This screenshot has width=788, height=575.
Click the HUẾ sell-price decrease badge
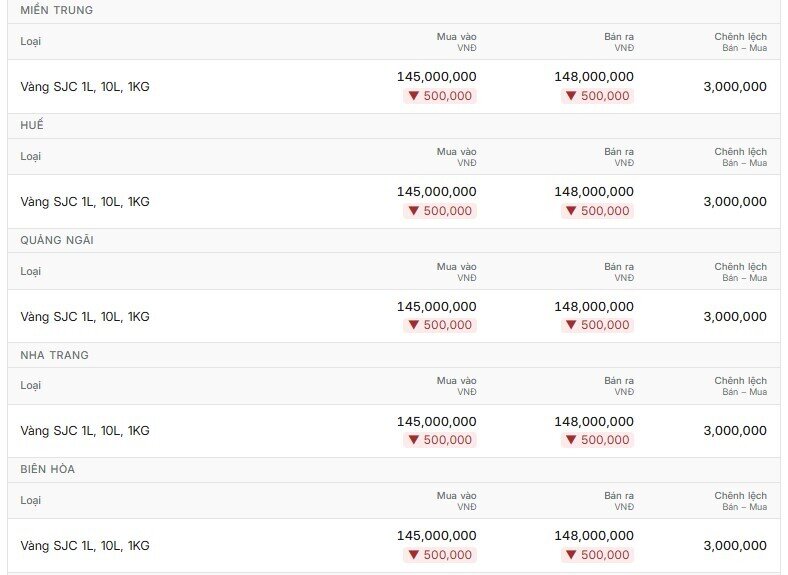point(597,211)
